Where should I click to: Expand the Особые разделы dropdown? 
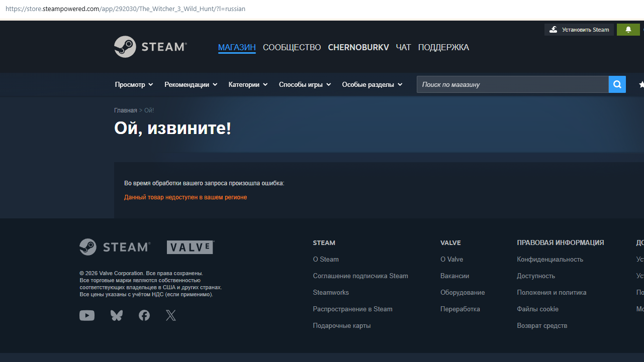(373, 84)
